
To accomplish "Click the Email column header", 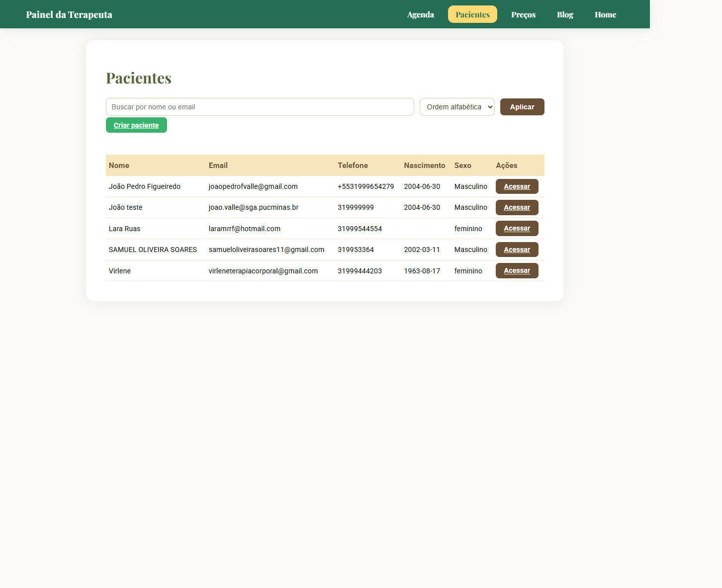I will pos(218,166).
